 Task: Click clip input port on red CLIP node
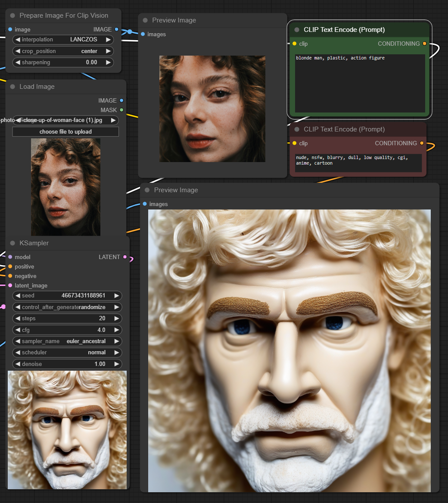tap(295, 143)
